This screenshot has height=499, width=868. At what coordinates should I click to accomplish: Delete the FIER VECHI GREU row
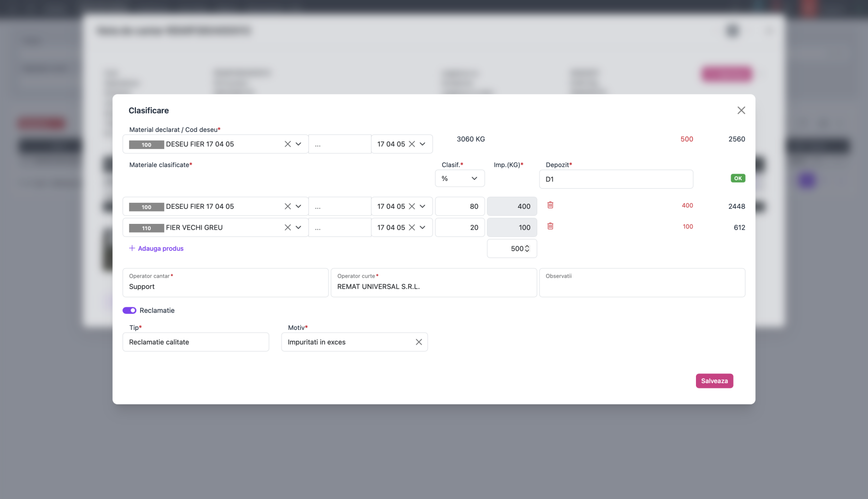(550, 226)
